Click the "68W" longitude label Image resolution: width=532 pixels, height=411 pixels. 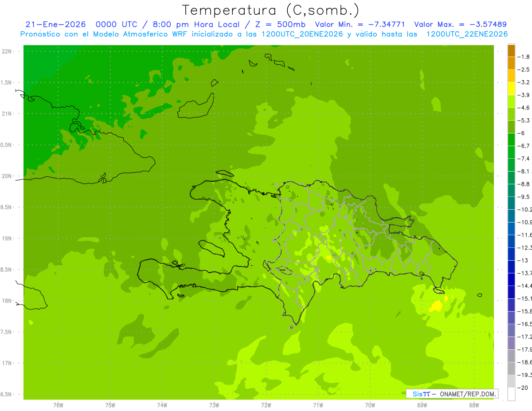[474, 405]
